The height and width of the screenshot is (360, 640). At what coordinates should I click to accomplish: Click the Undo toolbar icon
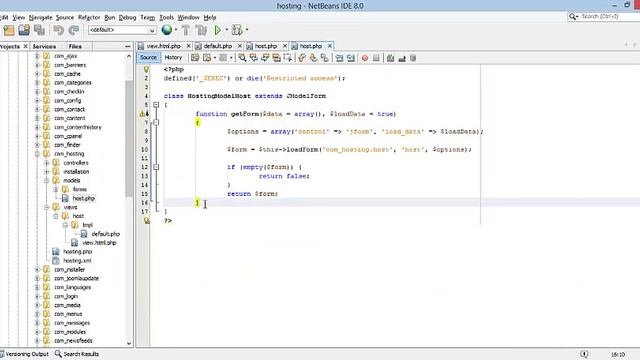(59, 30)
